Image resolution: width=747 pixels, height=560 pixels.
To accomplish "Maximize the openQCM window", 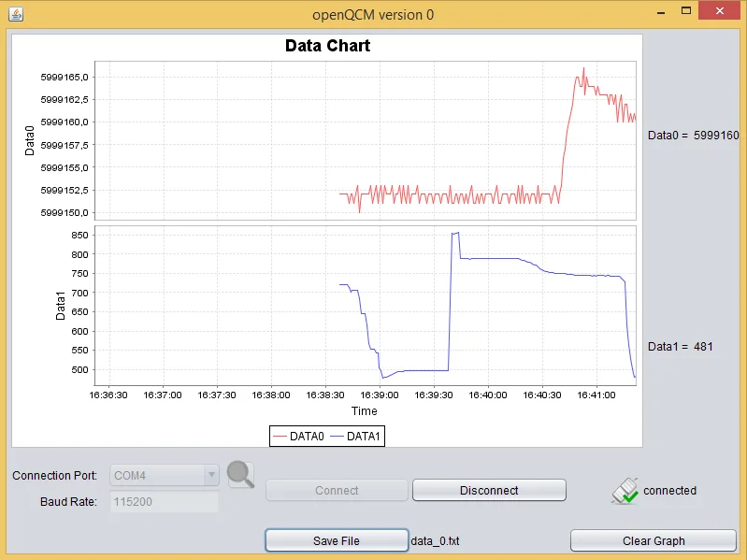I will (686, 11).
